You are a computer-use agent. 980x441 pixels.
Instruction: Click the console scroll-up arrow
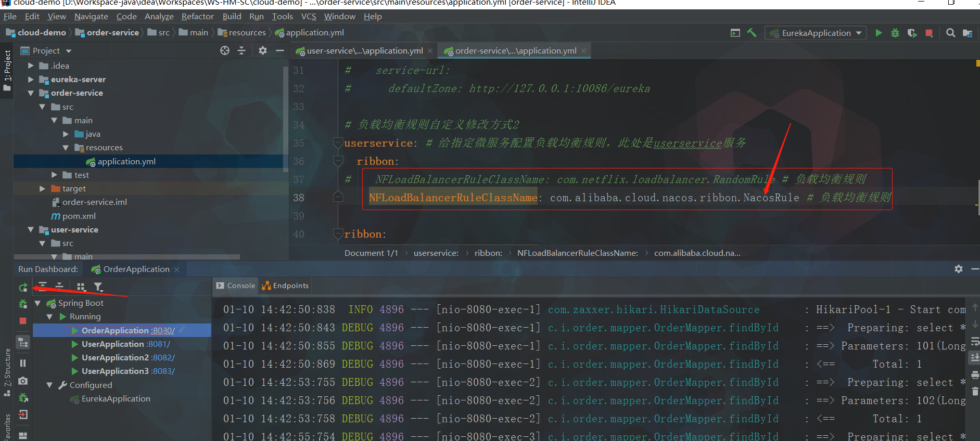click(975, 307)
